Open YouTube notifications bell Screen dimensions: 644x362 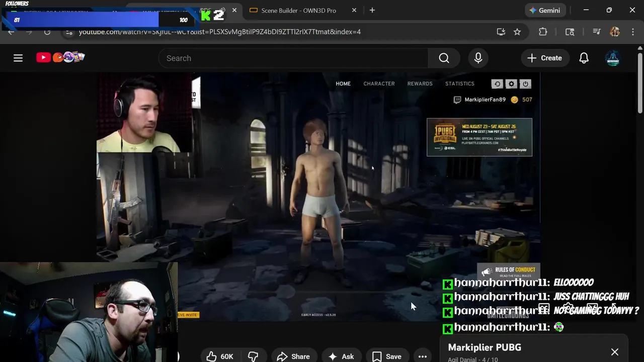[x=584, y=58]
